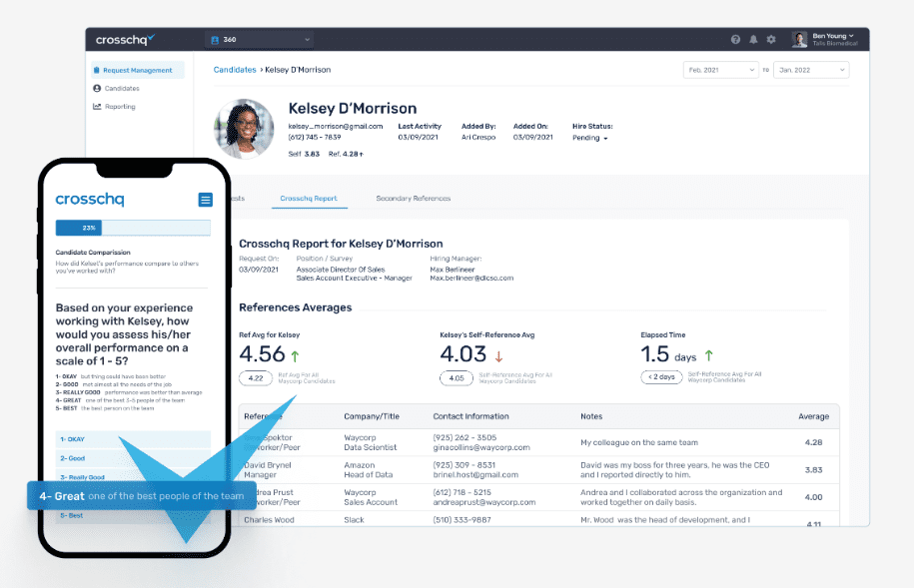Click the Candidates person icon in the sidebar
This screenshot has width=914, height=588.
click(x=97, y=89)
